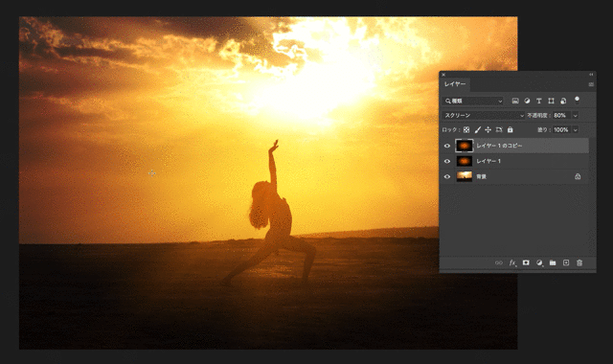Open the Layers panel options menu
613x364 pixels.
[591, 84]
